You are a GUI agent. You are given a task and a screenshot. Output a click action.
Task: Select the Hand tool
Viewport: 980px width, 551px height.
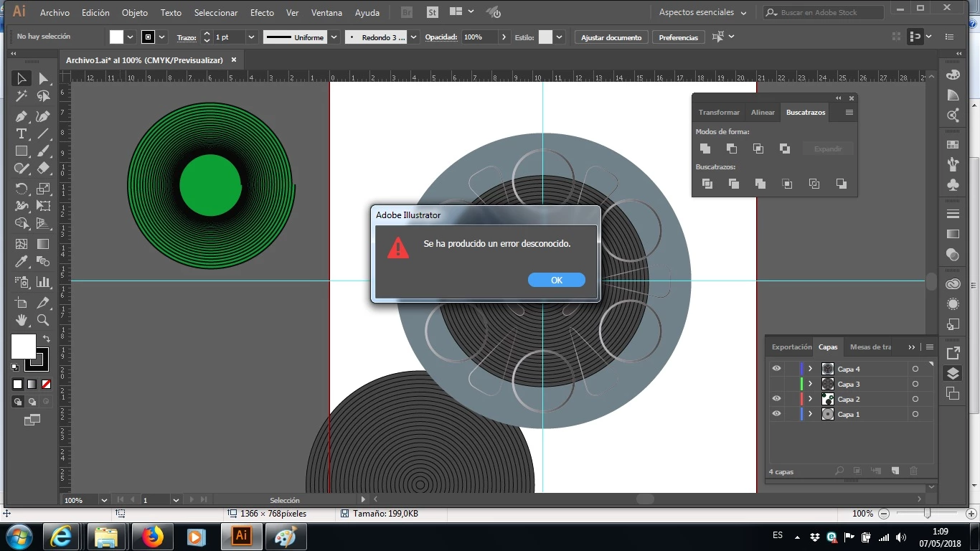click(22, 320)
